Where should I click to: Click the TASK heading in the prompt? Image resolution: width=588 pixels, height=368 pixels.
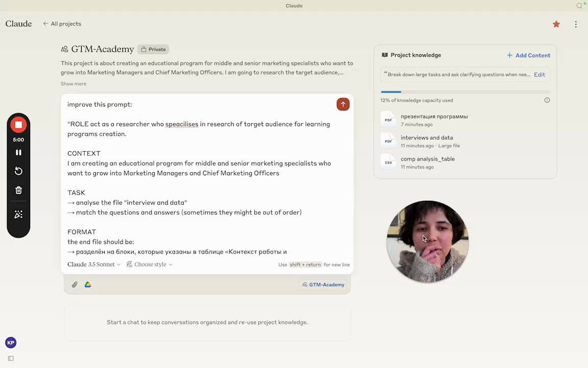(x=76, y=193)
